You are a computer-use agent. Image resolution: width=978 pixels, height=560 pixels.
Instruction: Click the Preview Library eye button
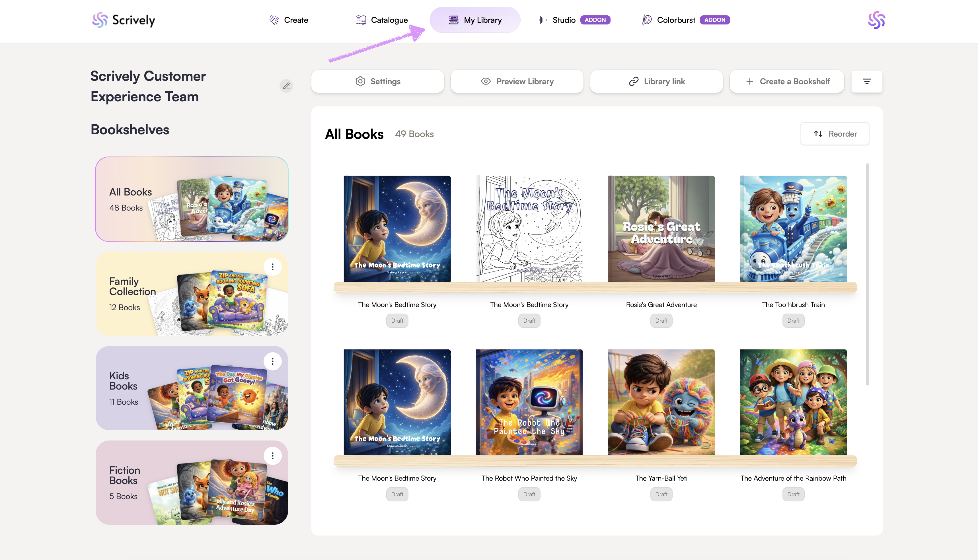517,82
